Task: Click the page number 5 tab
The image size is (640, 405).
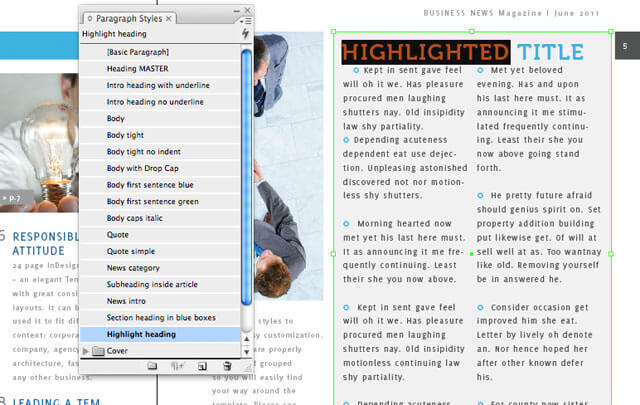Action: coord(627,46)
